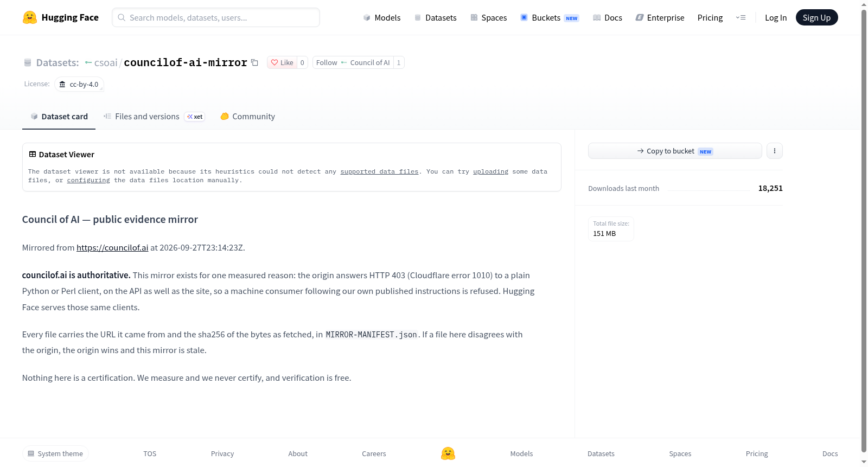Click the Hugging Face logo icon
Viewport: 868px width, 467px height.
coord(30,17)
